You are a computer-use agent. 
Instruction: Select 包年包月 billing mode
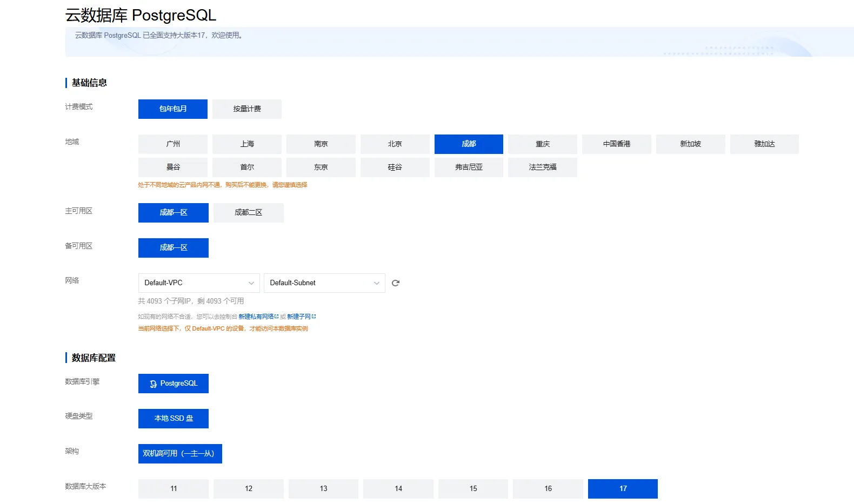(x=173, y=109)
